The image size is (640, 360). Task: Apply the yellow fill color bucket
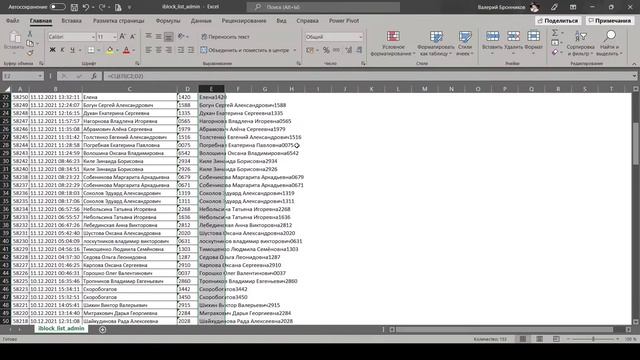point(109,50)
